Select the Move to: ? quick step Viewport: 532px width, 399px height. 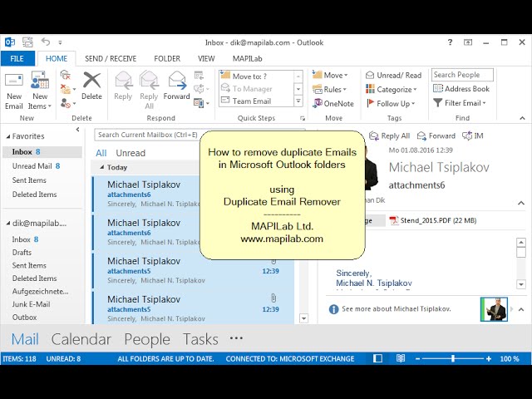coord(256,76)
